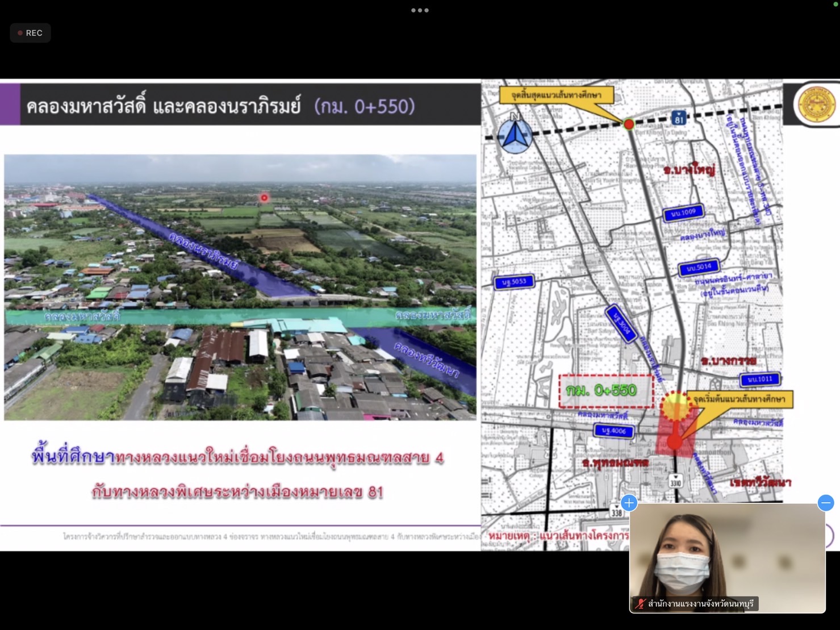
Task: Click the 3310 route shield
Action: [x=675, y=482]
